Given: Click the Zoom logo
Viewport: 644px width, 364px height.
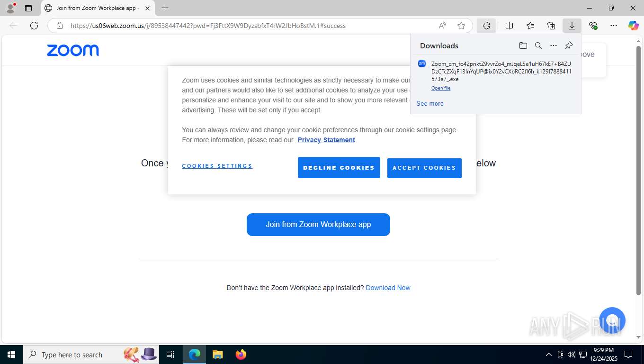Looking at the screenshot, I should [x=73, y=50].
